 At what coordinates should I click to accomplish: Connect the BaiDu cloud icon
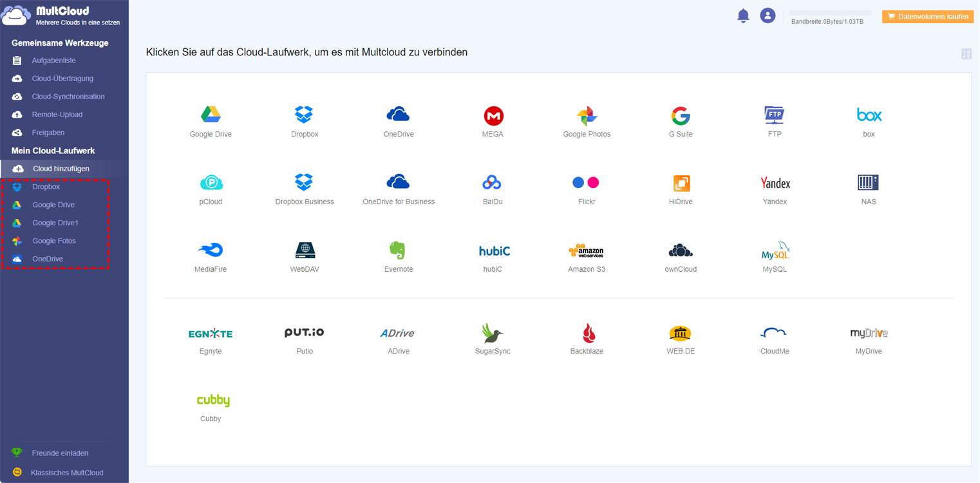493,183
